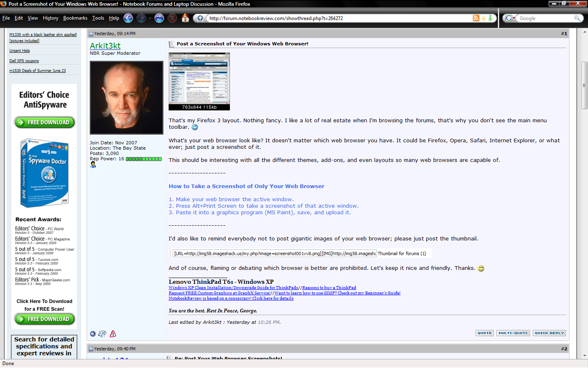
Task: Click the Rep Power green bar
Action: tap(144, 159)
